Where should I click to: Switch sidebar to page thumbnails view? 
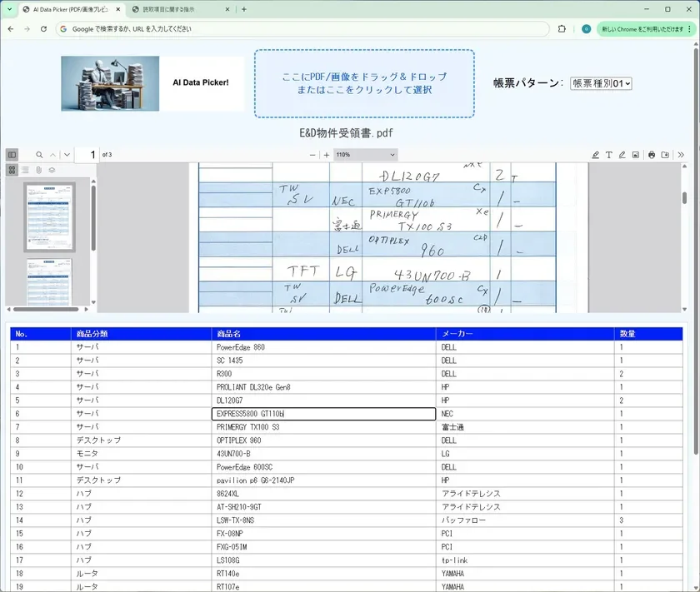pos(12,170)
